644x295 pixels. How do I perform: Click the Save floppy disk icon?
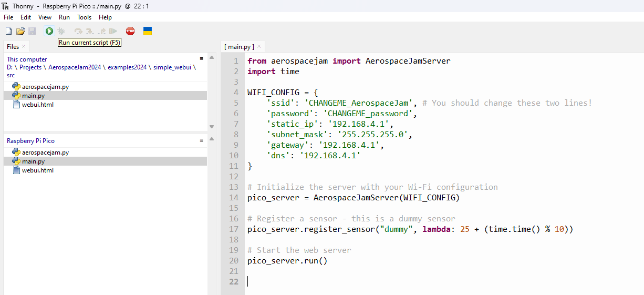[32, 32]
